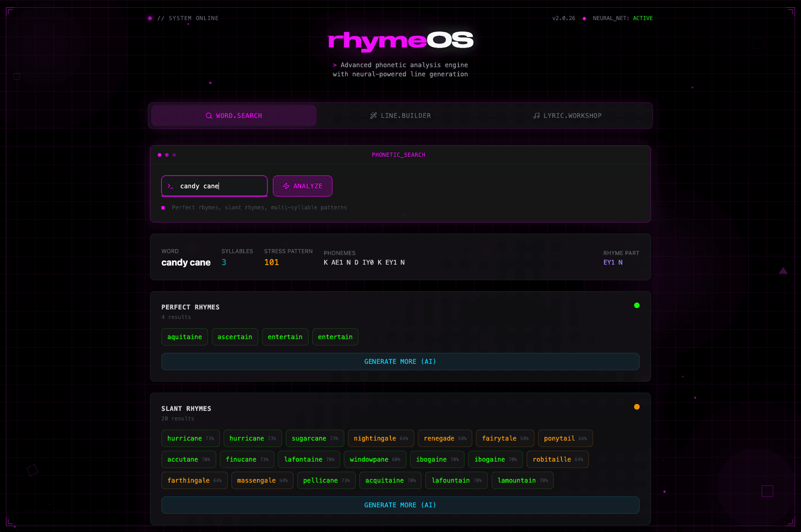Viewport: 801px width, 532px height.
Task: Click the orange slant rhymes status dot
Action: click(637, 407)
